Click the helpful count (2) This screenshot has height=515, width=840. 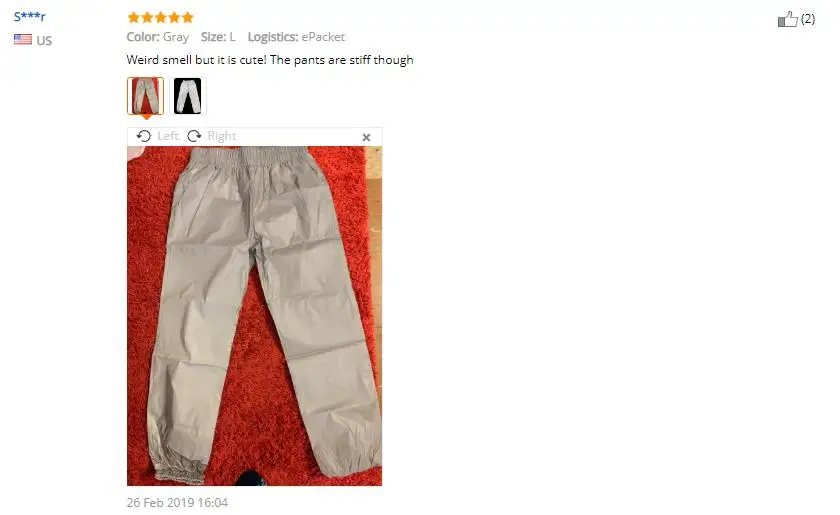[x=808, y=19]
